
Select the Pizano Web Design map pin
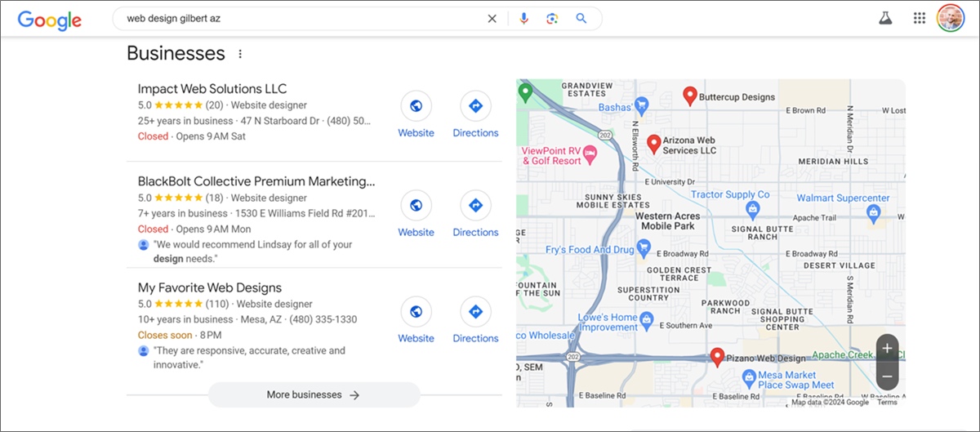pyautogui.click(x=717, y=357)
